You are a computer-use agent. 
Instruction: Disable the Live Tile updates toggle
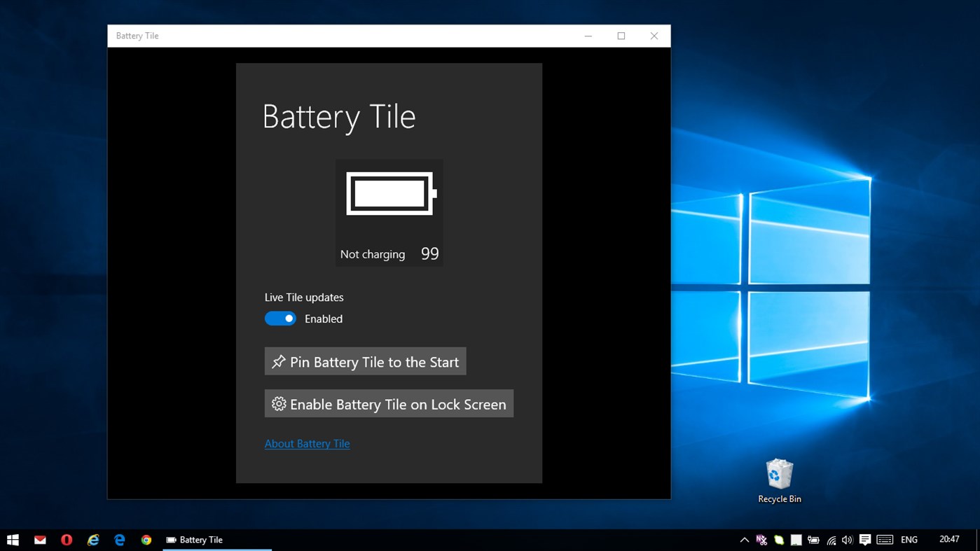[x=280, y=318]
